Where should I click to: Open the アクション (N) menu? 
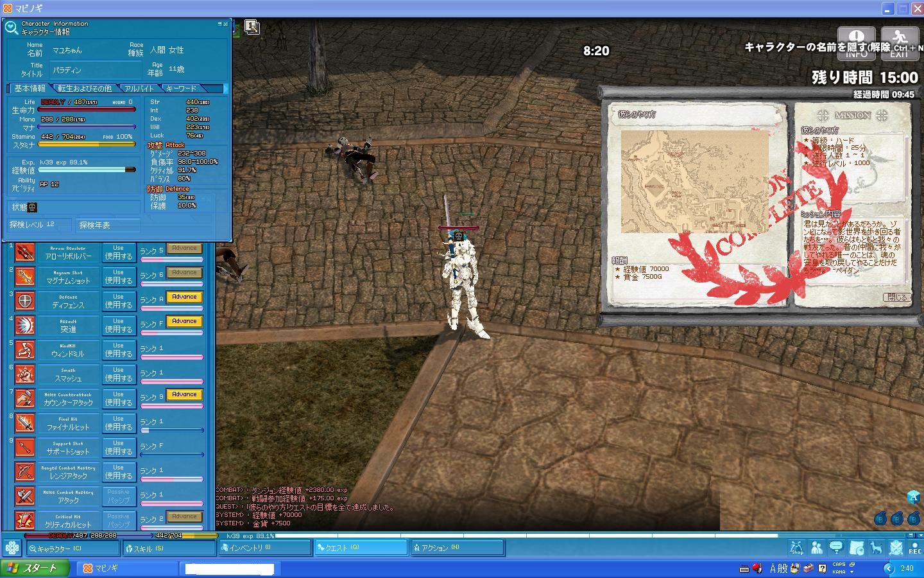[458, 548]
